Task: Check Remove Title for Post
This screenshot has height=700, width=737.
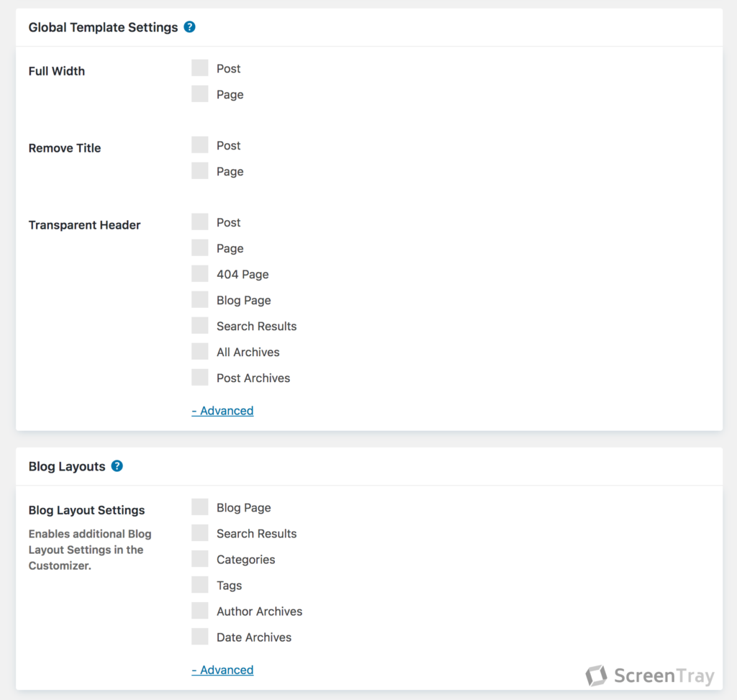Action: coord(200,145)
